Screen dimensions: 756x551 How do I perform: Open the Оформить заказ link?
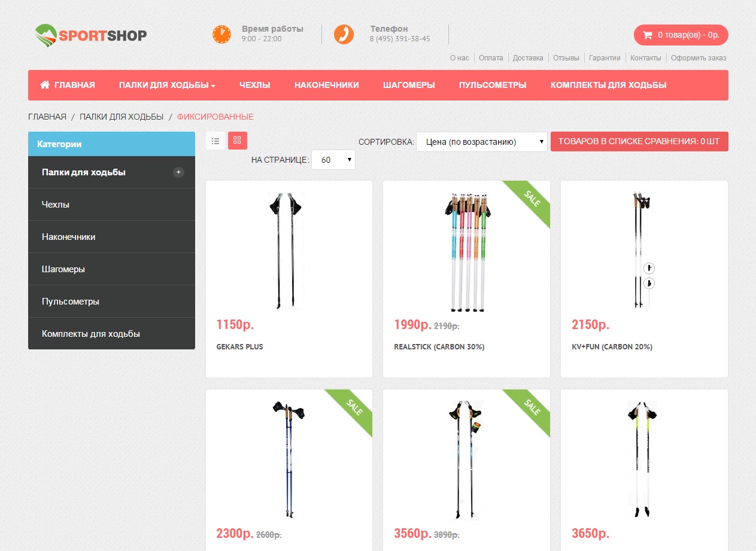[x=699, y=58]
